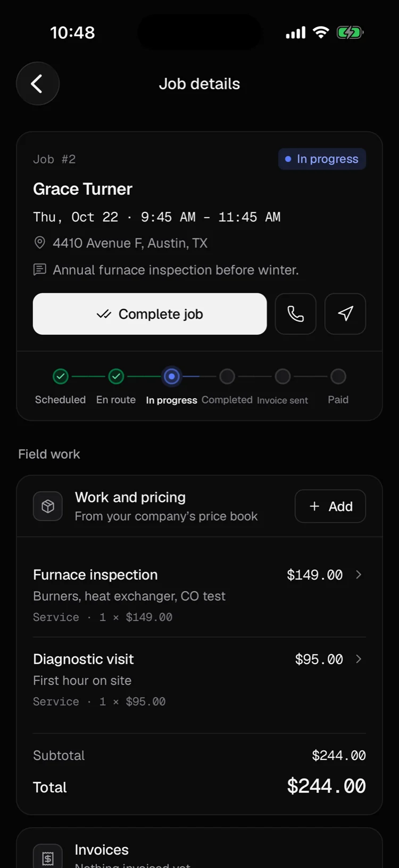Open Diagnostic visit chevron
Screen dimensions: 399x868
pyautogui.click(x=359, y=659)
